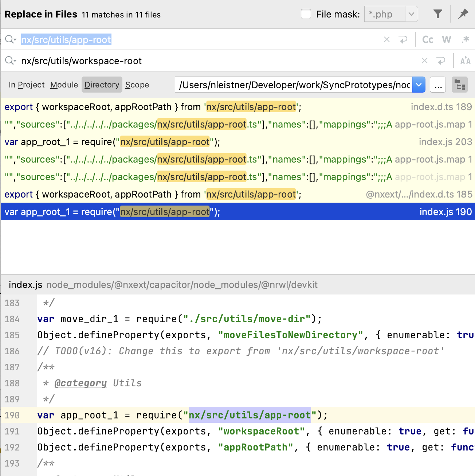Open the project structure view icon
This screenshot has width=475, height=476.
(x=459, y=85)
